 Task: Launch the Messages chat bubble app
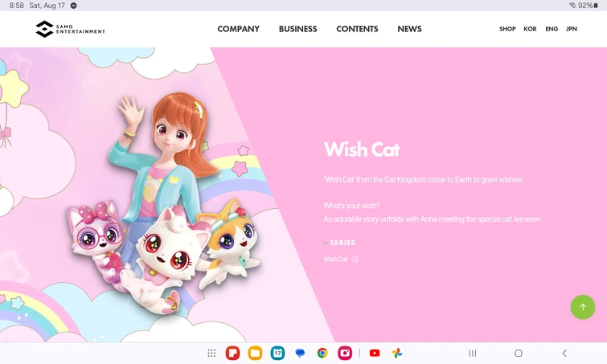[x=300, y=353]
